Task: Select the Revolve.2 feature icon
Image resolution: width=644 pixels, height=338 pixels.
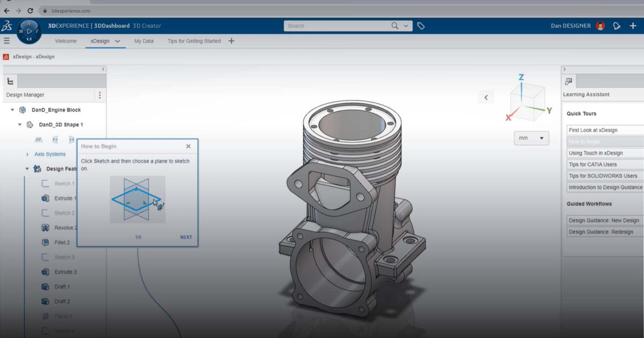Action: click(x=45, y=227)
